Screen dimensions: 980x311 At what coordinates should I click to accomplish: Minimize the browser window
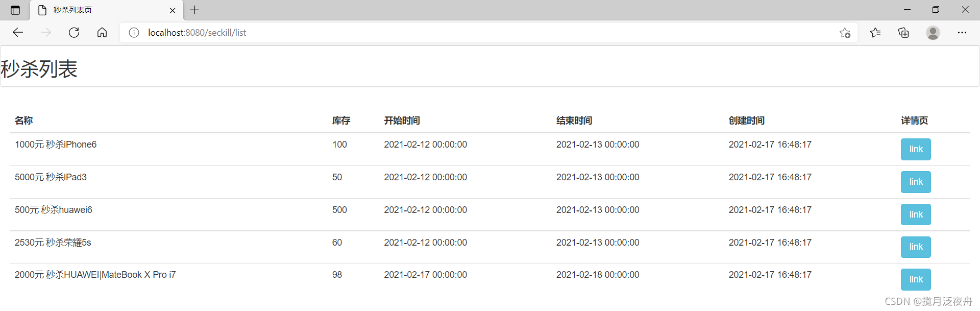pyautogui.click(x=907, y=10)
